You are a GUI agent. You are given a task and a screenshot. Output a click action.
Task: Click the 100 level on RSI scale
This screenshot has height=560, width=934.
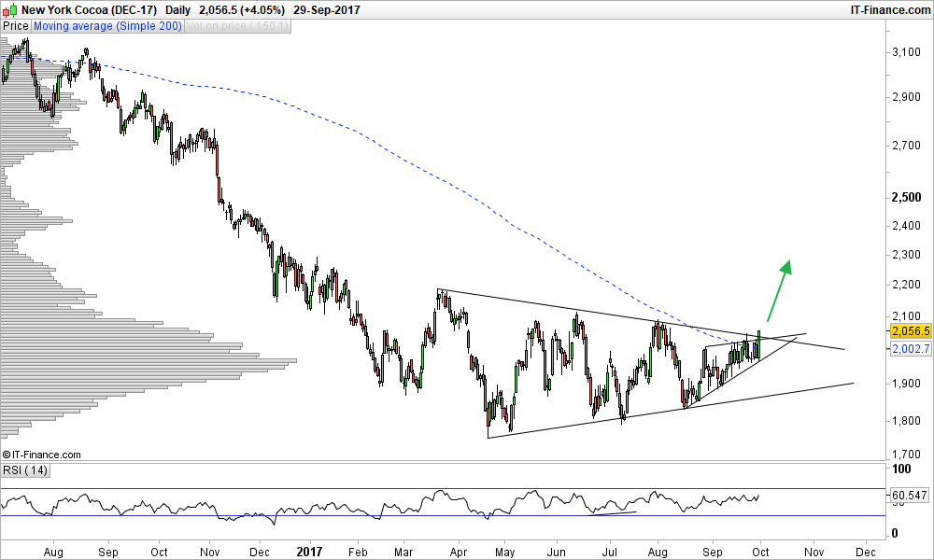pos(899,469)
